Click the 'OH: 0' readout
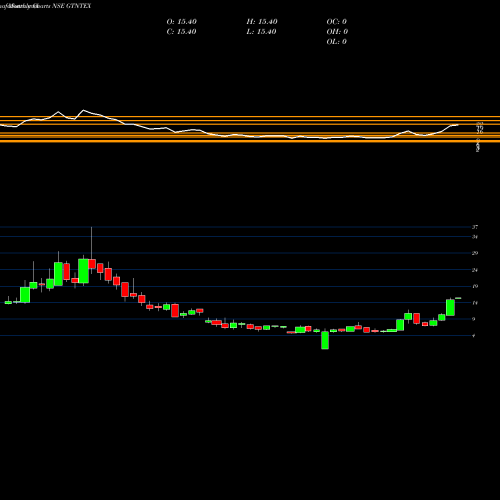Screen dimensions: 500x500 click(337, 32)
